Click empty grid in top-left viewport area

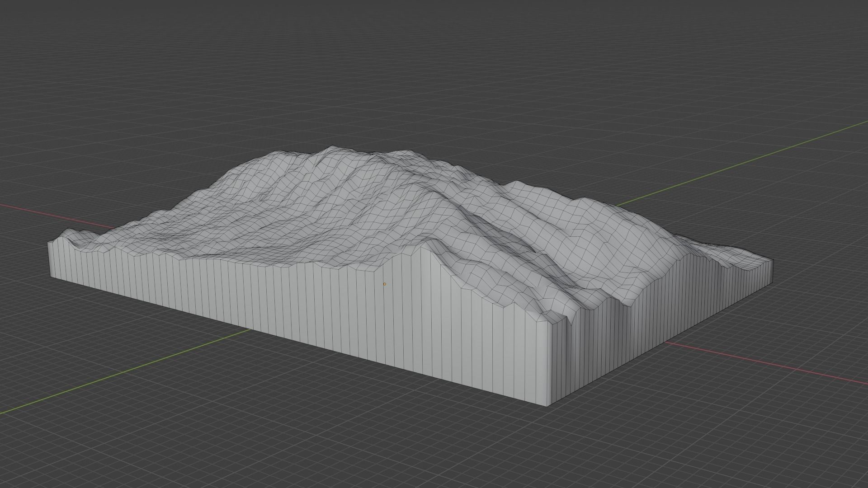90,68
